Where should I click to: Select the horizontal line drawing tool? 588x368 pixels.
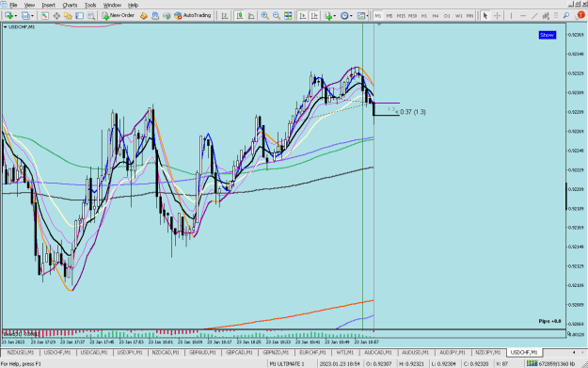pyautogui.click(x=523, y=16)
